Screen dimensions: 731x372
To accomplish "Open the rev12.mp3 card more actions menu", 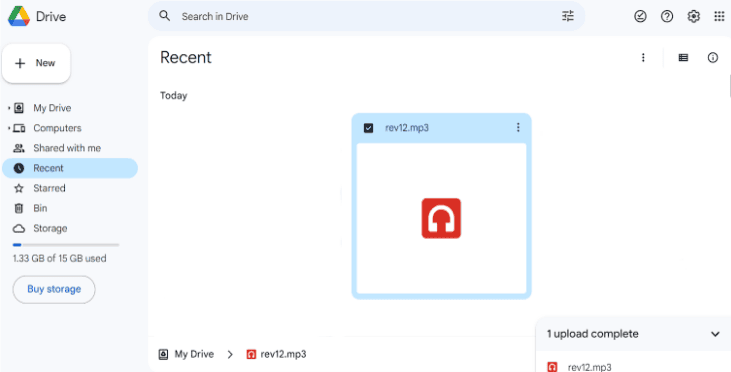I will point(518,127).
